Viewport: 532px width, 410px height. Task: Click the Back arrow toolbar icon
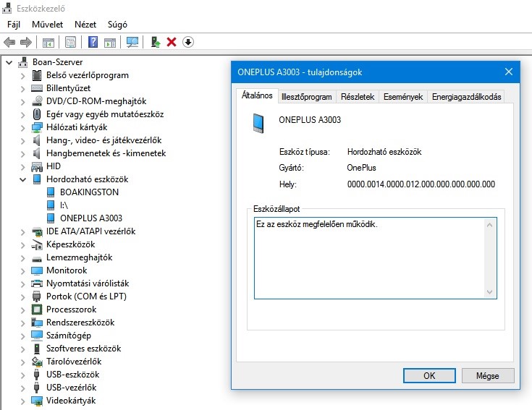tap(9, 43)
